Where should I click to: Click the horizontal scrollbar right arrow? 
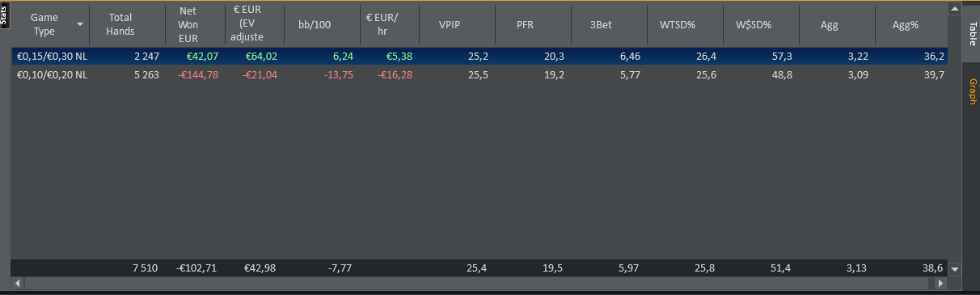coord(941,284)
